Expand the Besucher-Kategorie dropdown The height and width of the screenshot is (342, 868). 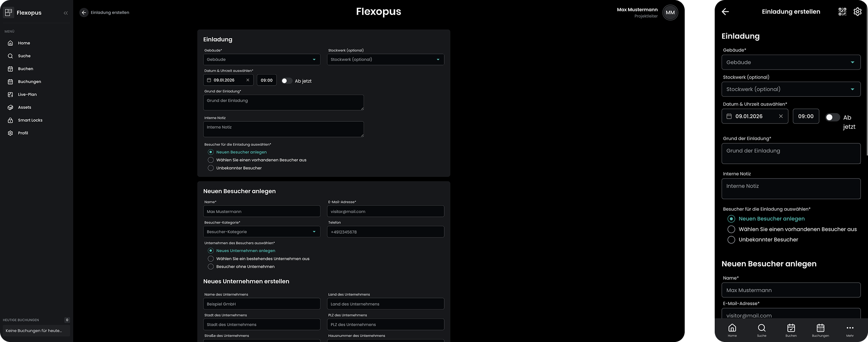point(261,232)
